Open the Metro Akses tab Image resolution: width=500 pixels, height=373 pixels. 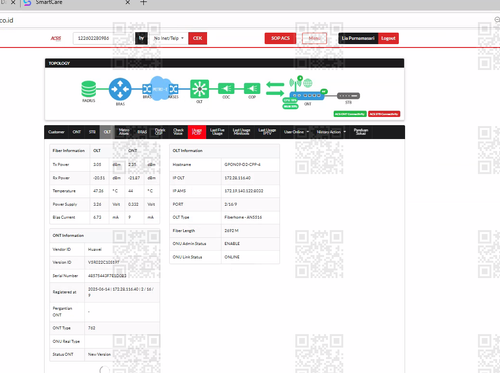(124, 132)
